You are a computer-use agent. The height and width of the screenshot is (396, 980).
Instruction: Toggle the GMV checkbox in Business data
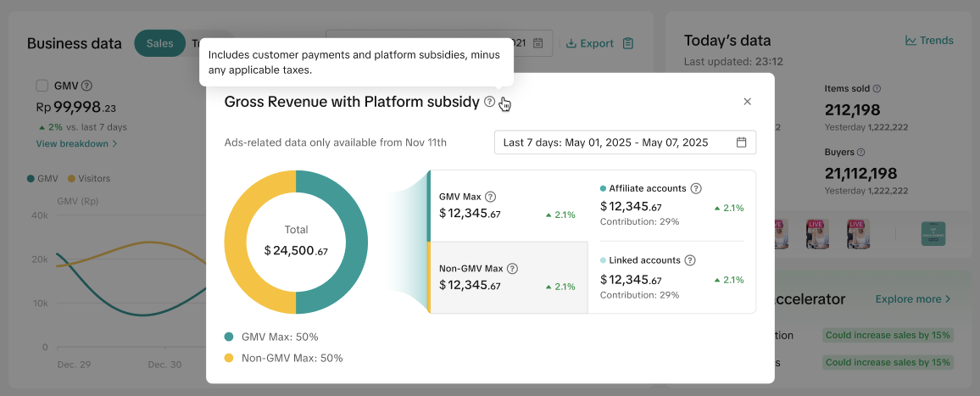tap(42, 86)
